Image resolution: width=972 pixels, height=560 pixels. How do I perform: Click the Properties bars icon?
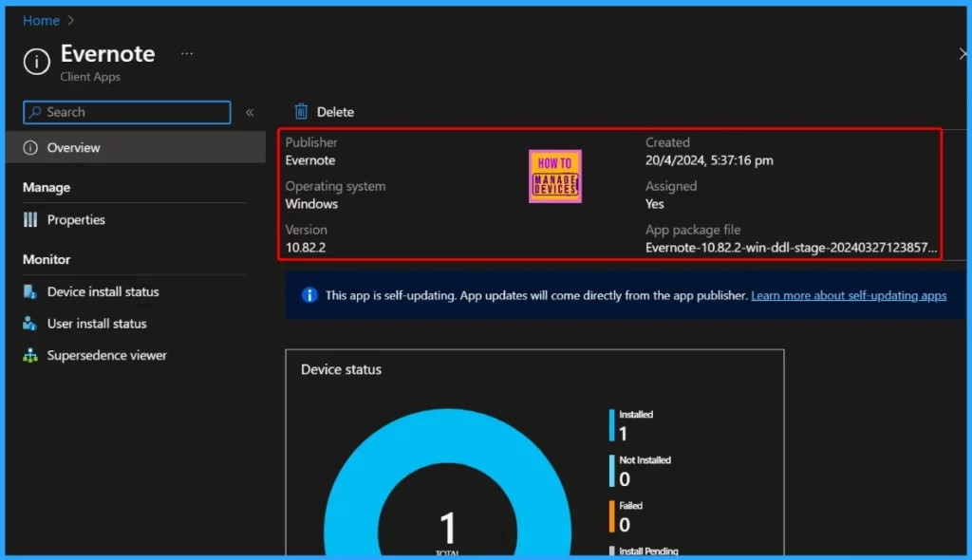click(30, 219)
